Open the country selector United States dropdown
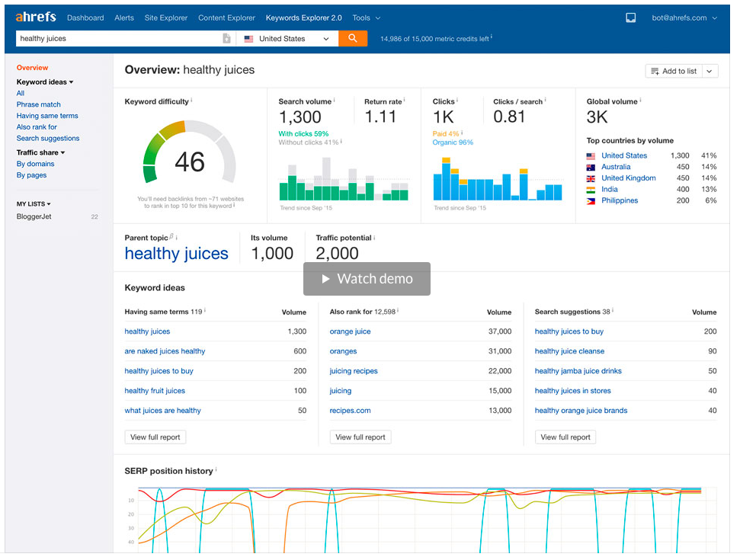This screenshot has width=756, height=557. click(x=287, y=39)
